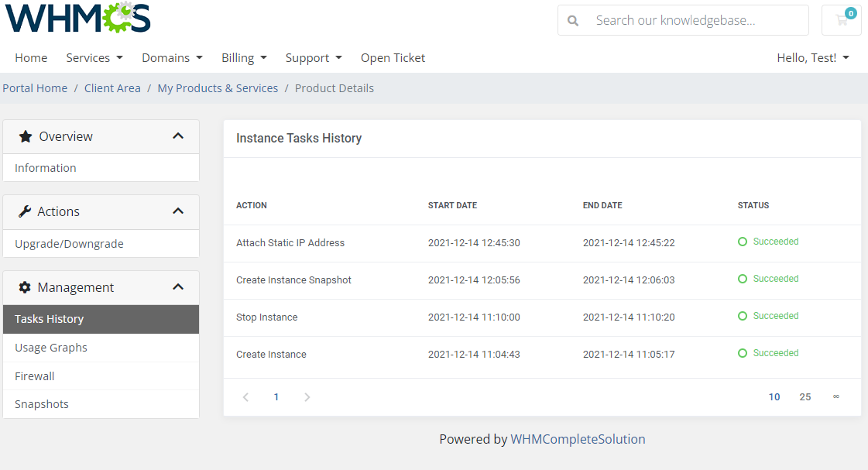
Task: Open the Billing dropdown menu
Action: [x=244, y=57]
